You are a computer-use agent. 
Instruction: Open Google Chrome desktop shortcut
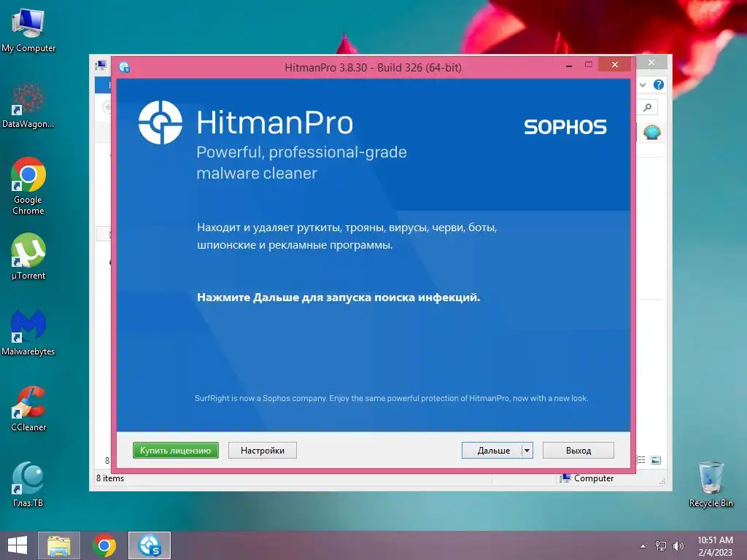pyautogui.click(x=28, y=186)
